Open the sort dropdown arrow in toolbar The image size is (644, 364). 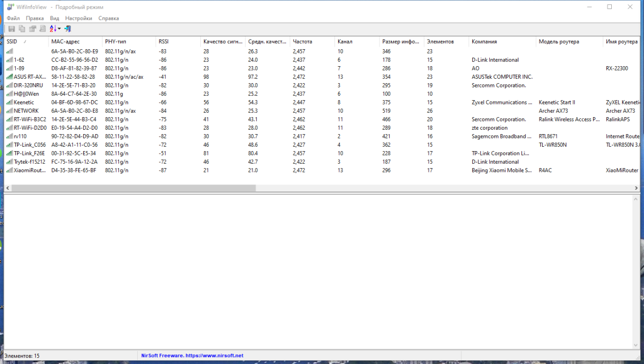tap(59, 29)
